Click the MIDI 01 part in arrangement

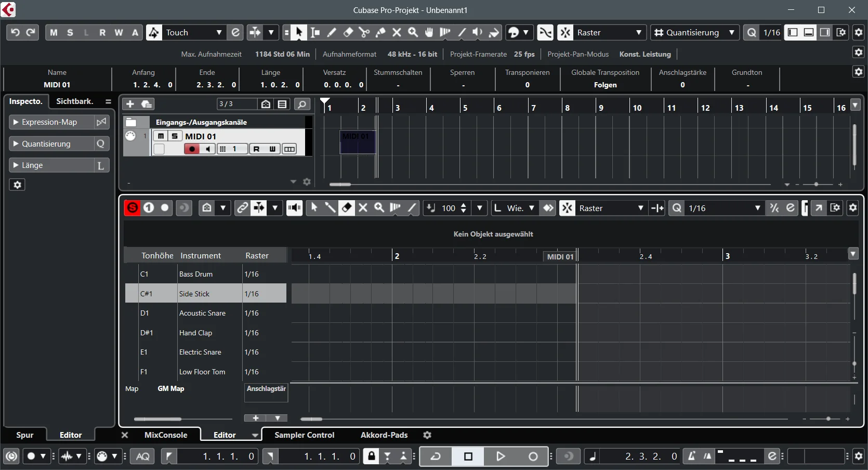tap(358, 142)
